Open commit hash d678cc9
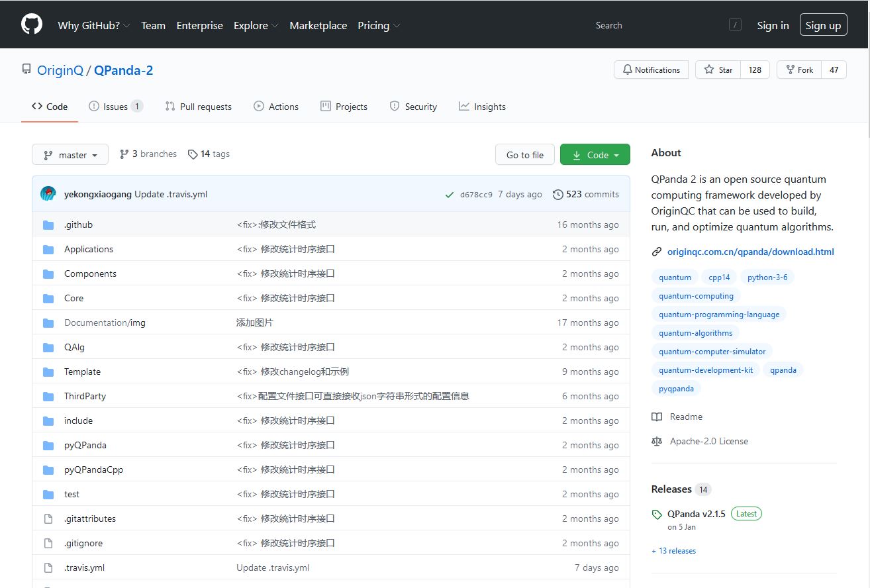 [476, 195]
